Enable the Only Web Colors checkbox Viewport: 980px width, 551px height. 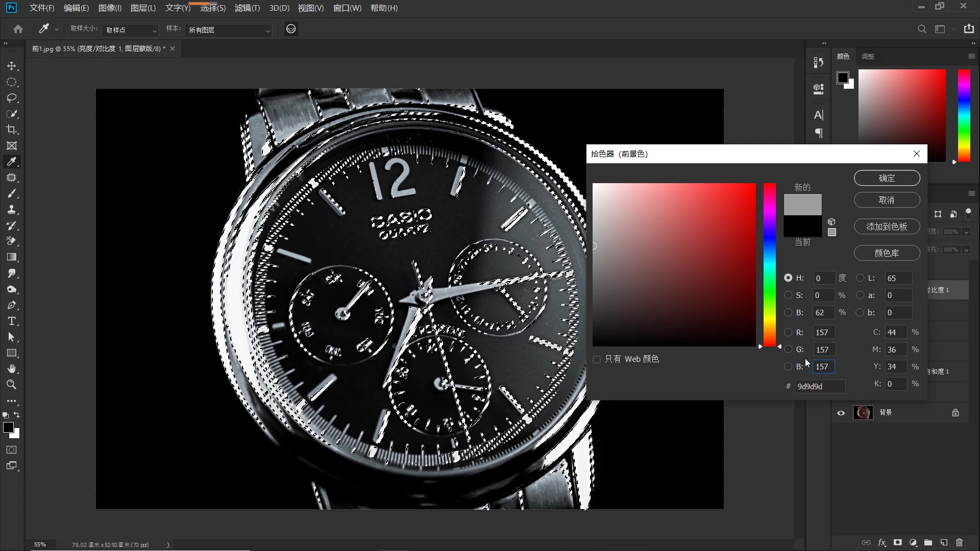[597, 360]
